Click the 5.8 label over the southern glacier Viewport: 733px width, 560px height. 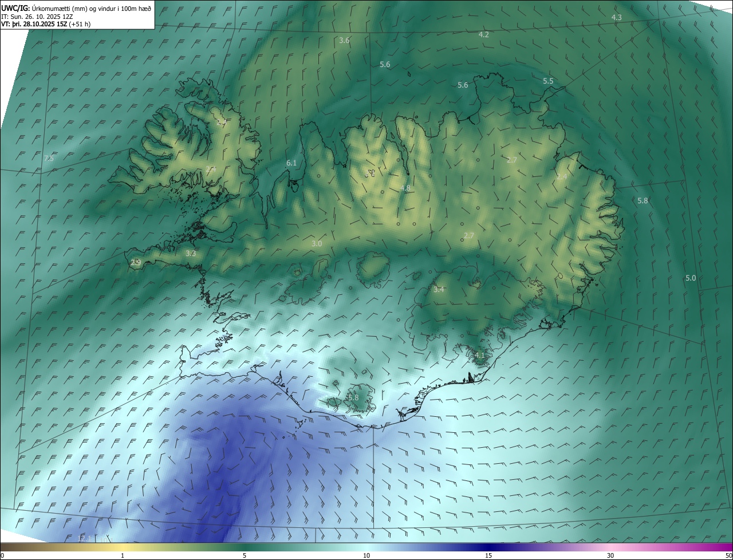tap(353, 397)
